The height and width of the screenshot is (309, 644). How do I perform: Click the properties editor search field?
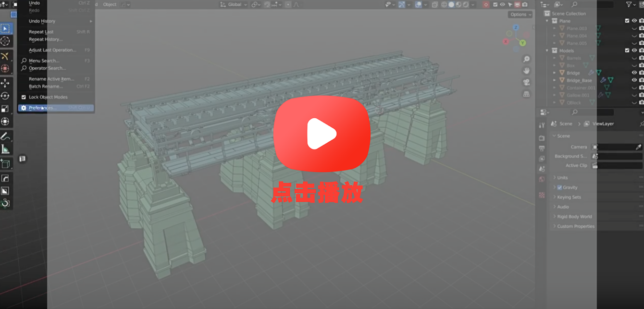592,112
